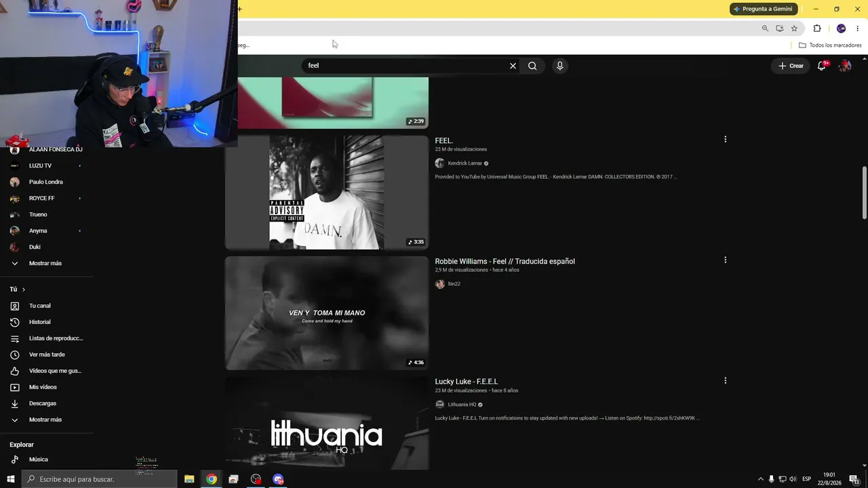Expand 'Mostrar más' below Descargas

coord(46,420)
